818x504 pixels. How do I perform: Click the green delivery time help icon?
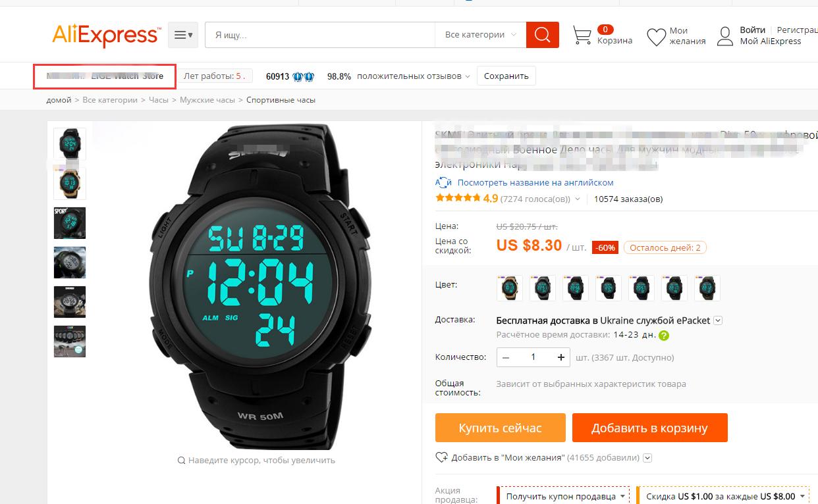pyautogui.click(x=664, y=336)
